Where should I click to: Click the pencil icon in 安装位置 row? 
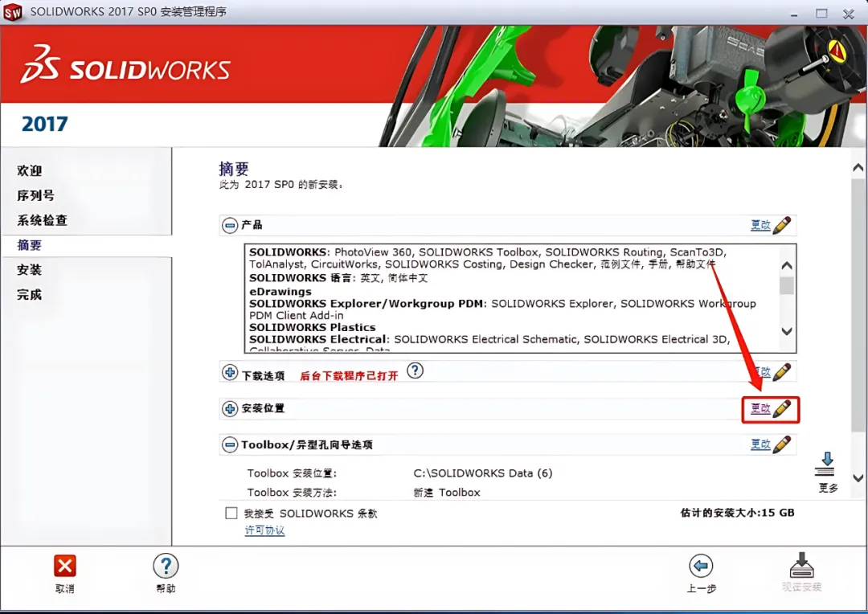click(782, 409)
